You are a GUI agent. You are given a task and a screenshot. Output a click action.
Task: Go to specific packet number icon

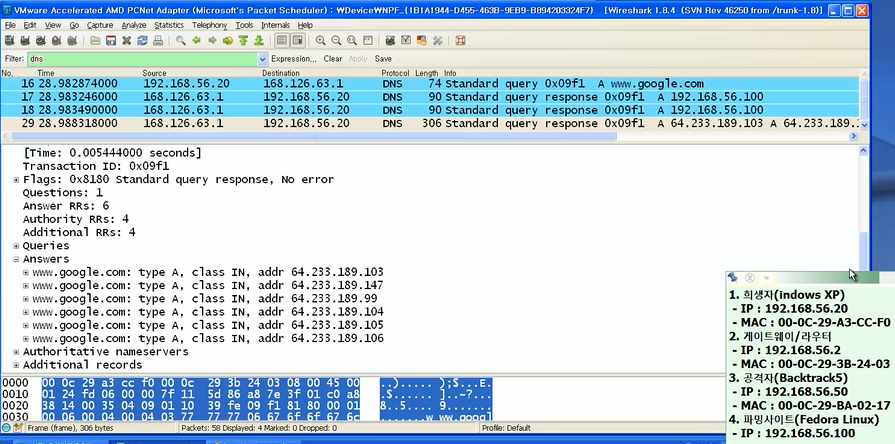228,41
